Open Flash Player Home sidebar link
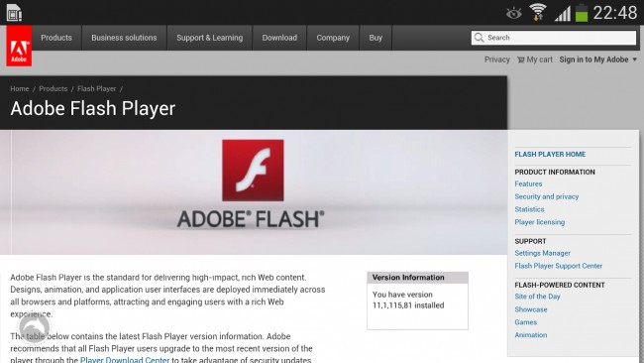 pyautogui.click(x=550, y=154)
